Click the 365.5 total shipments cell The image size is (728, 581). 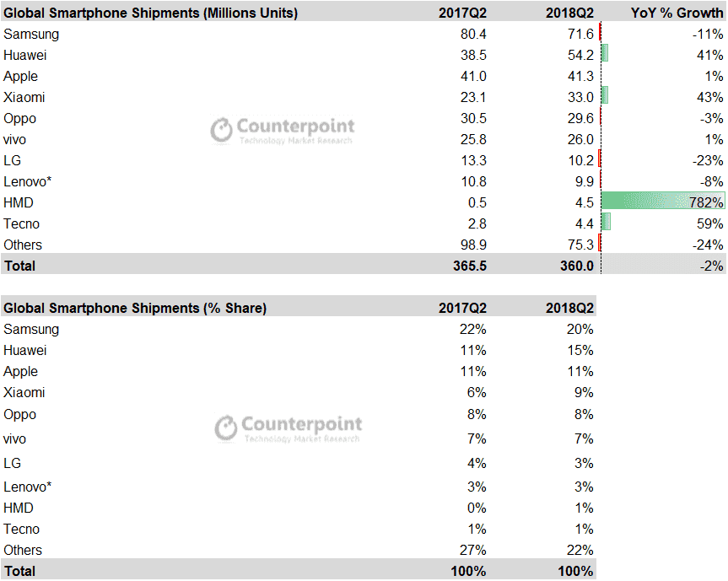(468, 266)
